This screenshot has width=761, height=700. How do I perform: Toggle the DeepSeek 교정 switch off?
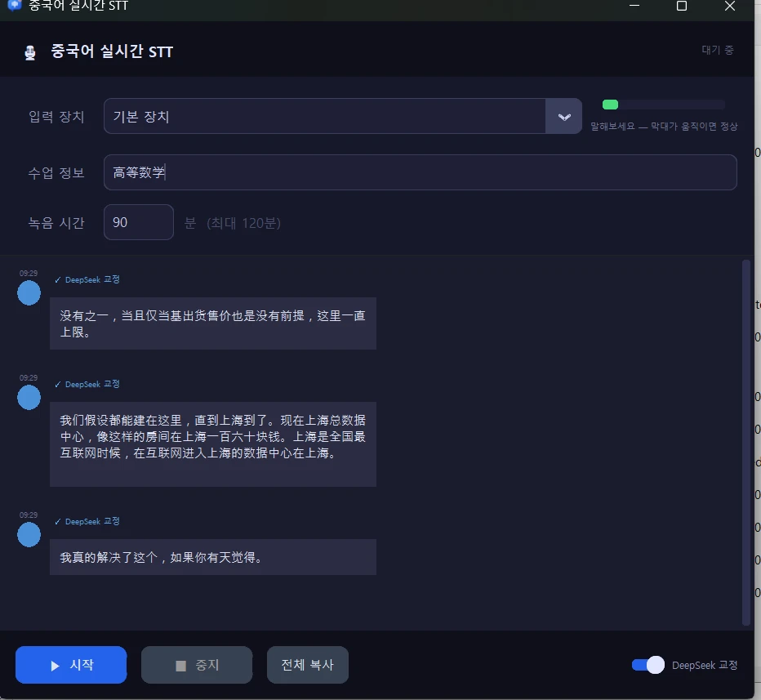pyautogui.click(x=648, y=665)
